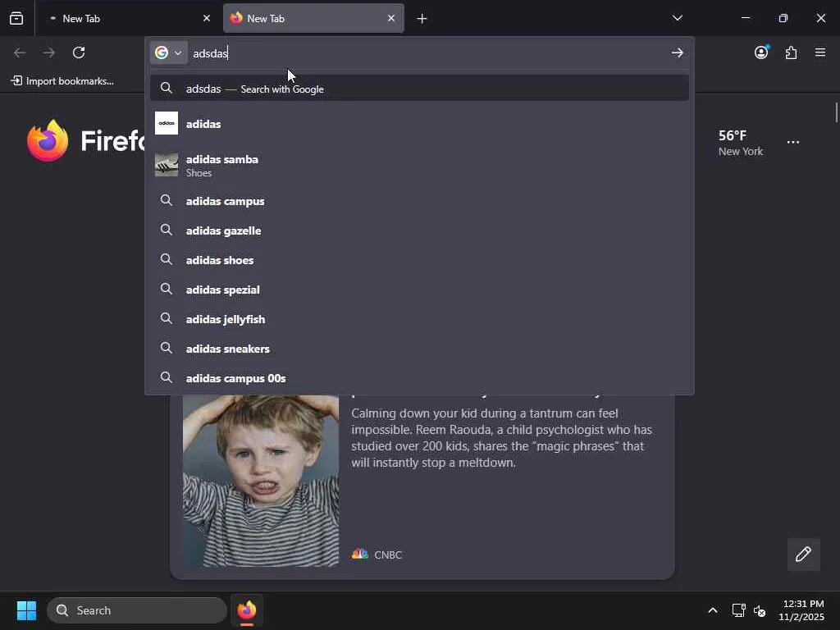This screenshot has height=630, width=840.
Task: Click the adidas samba shoe thumbnail
Action: [x=167, y=165]
